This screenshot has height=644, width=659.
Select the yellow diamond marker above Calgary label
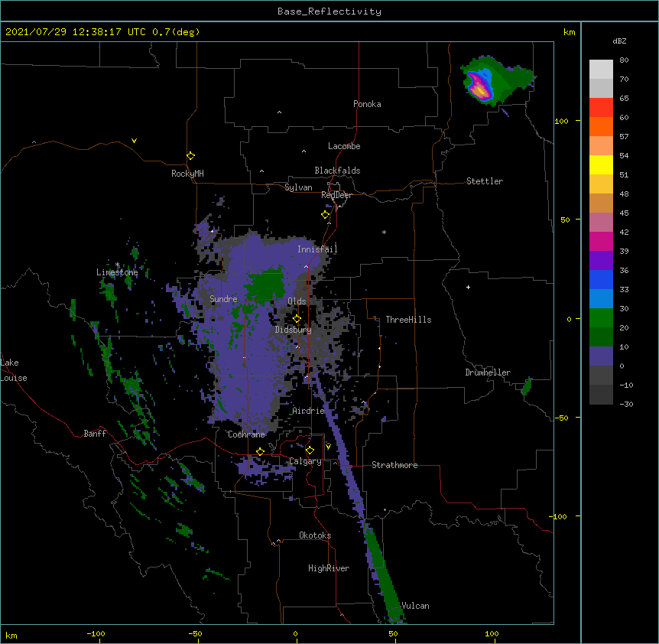pos(310,450)
